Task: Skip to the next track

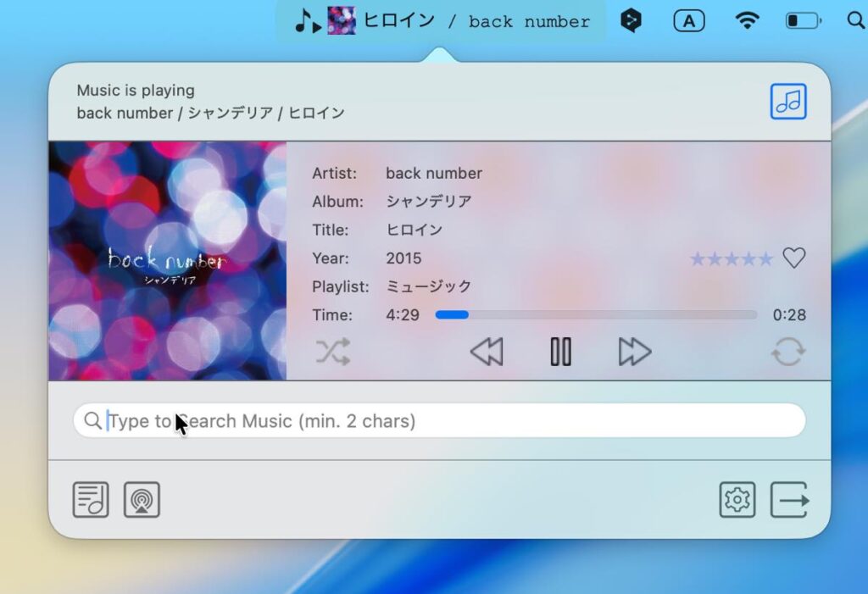Action: pos(635,351)
